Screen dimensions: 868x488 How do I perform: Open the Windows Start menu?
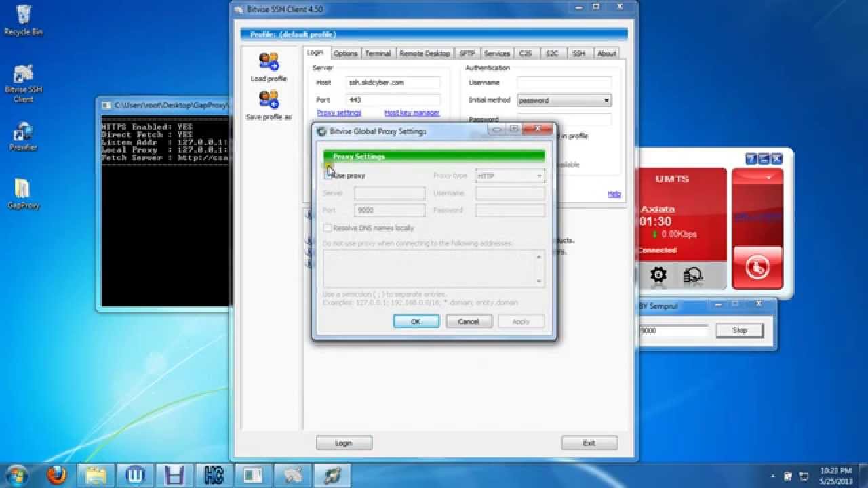(16, 475)
